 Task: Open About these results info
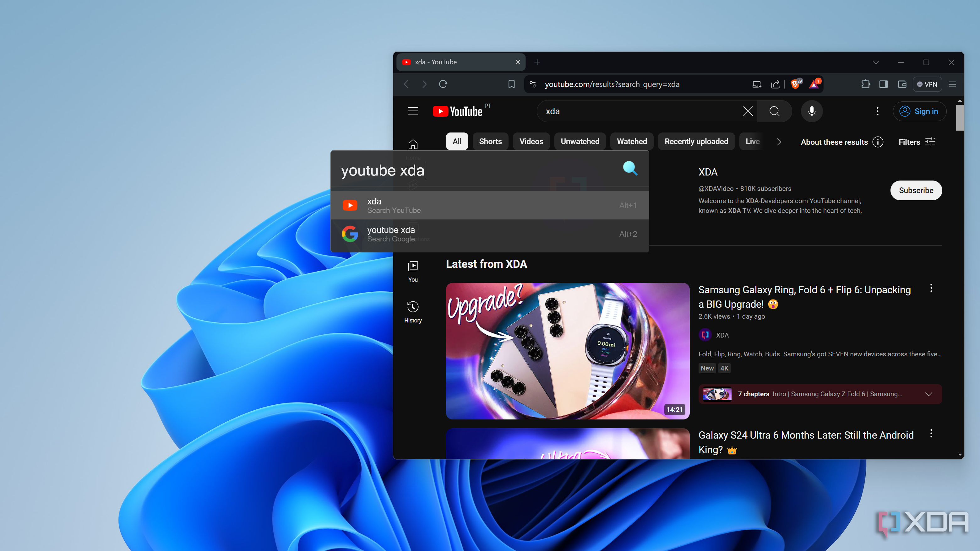tap(841, 142)
